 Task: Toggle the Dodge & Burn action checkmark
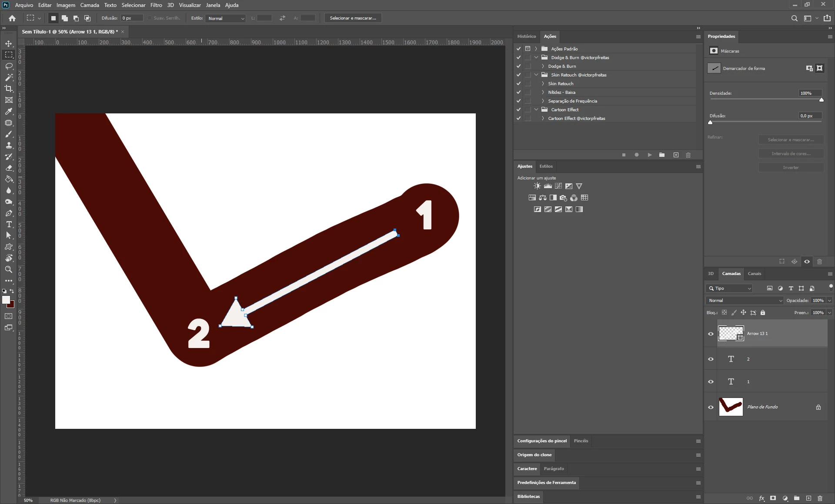pyautogui.click(x=518, y=66)
